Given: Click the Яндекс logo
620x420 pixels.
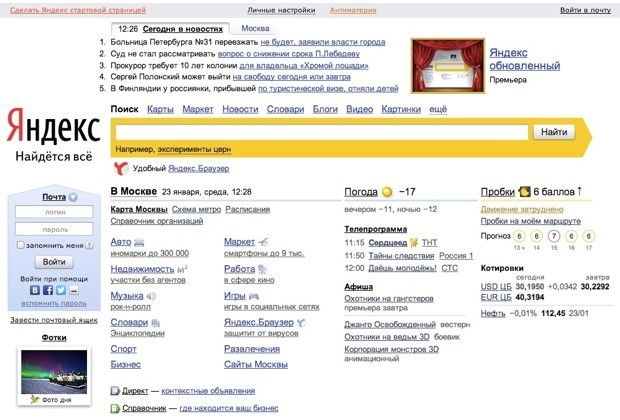Looking at the screenshot, I should 53,126.
